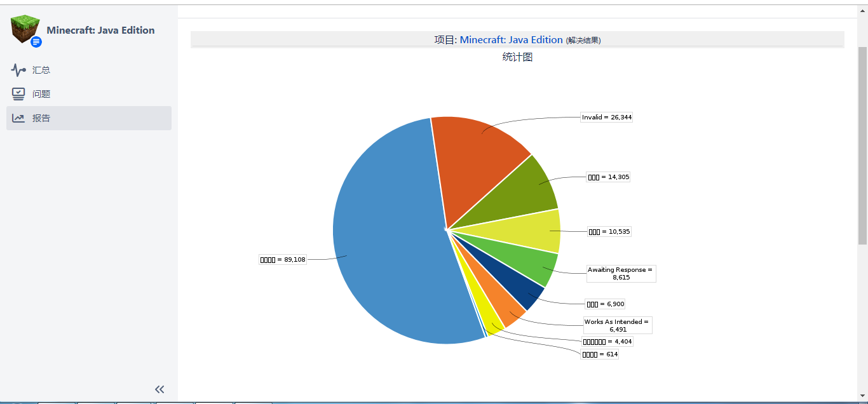Open the Minecraft: Java Edition header link
The width and height of the screenshot is (868, 404).
coord(511,39)
